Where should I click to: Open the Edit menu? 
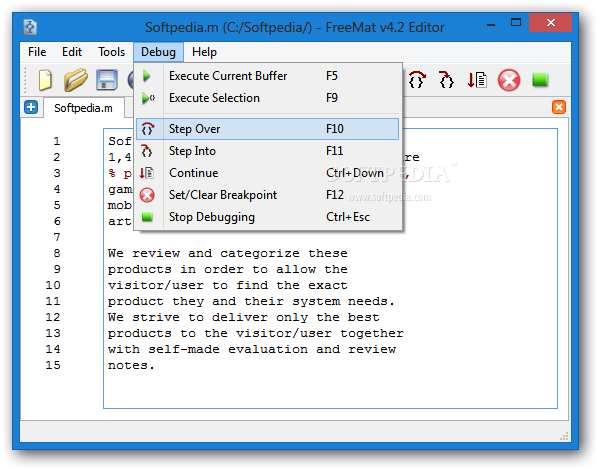pos(72,52)
